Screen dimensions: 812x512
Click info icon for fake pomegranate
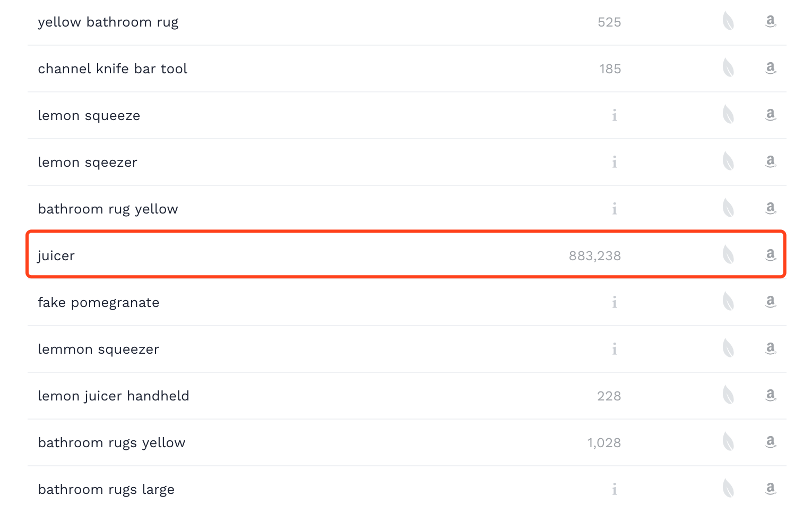615,302
